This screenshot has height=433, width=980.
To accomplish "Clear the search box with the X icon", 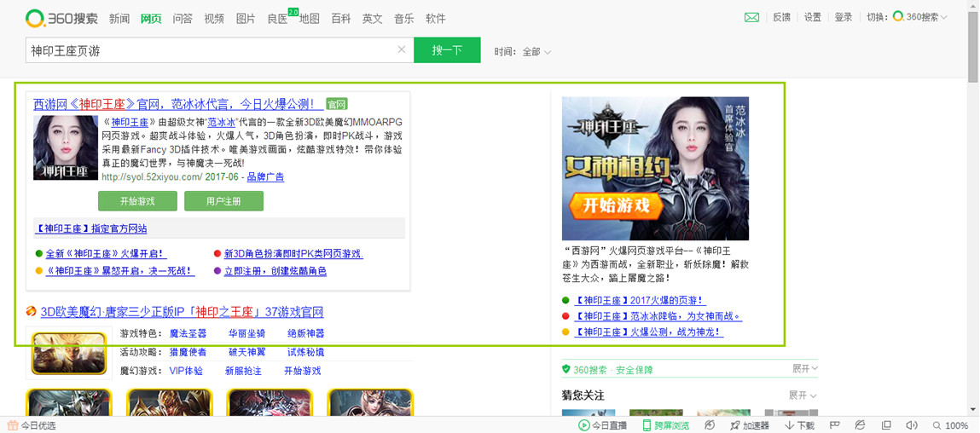I will point(402,49).
